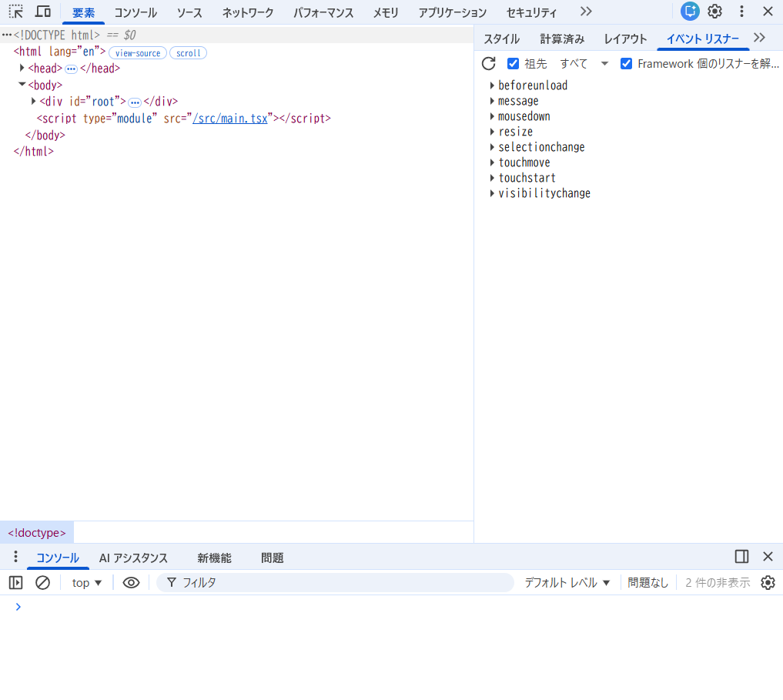This screenshot has width=783, height=700.
Task: Create a live expression with the eye icon
Action: (x=132, y=583)
